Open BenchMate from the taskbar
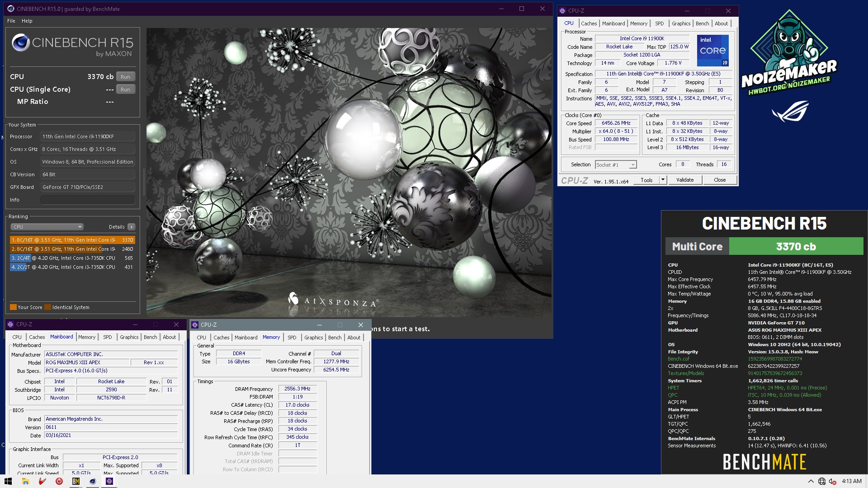 point(75,481)
